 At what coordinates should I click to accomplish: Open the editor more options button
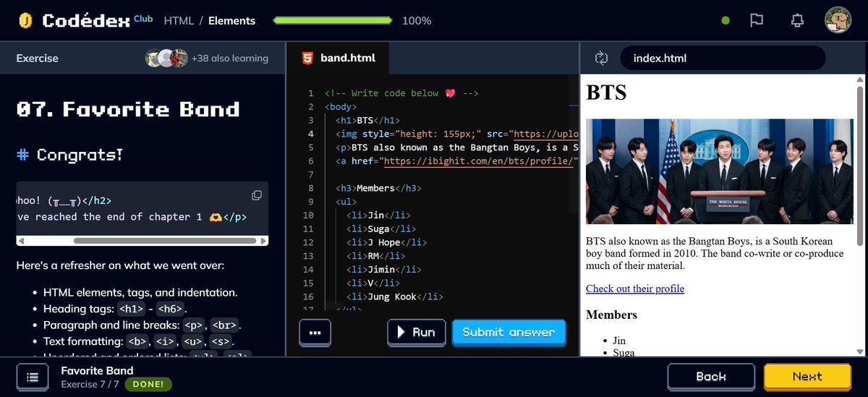coord(315,333)
